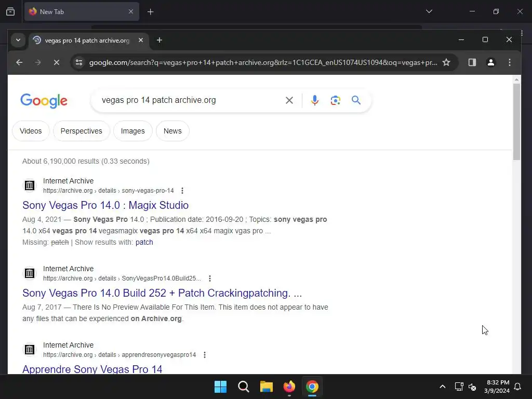Open options for SonyVegasPro14.0Build25 result
The image size is (532, 399).
pyautogui.click(x=210, y=278)
